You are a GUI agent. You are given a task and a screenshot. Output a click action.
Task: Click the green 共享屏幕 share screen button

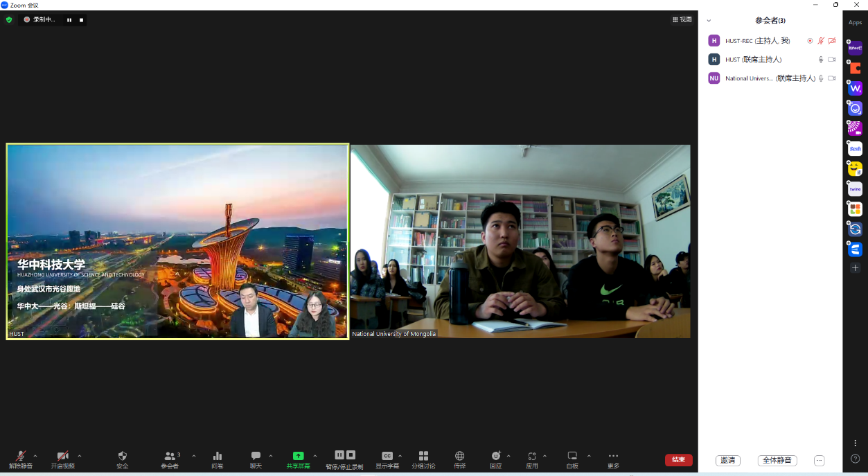point(299,459)
